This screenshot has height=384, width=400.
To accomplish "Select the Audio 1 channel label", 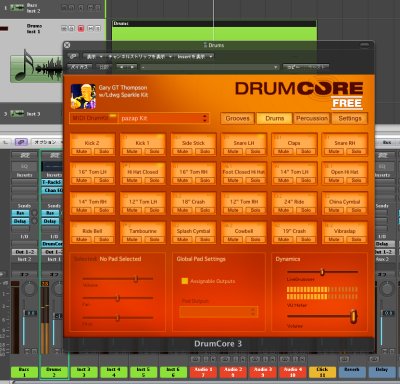I will tap(203, 372).
